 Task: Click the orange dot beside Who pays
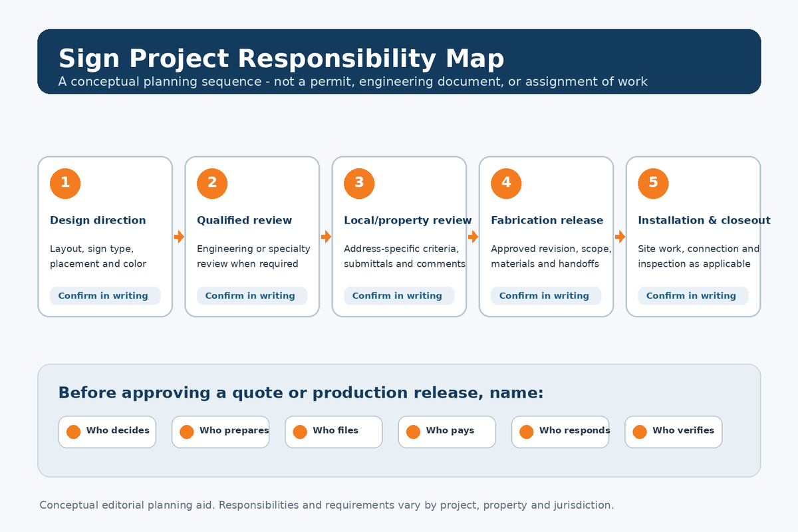coord(413,432)
